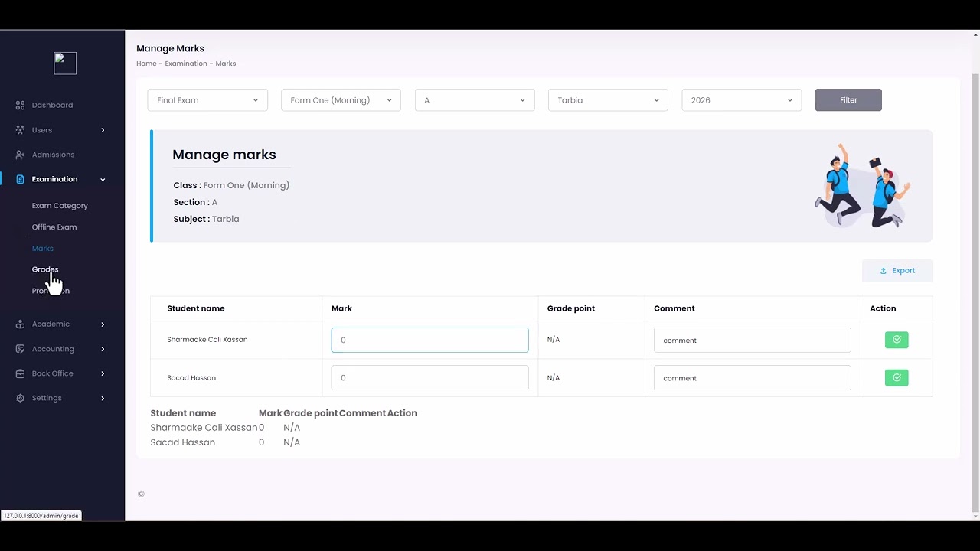
Task: Click the jumping students illustration
Action: click(x=863, y=185)
